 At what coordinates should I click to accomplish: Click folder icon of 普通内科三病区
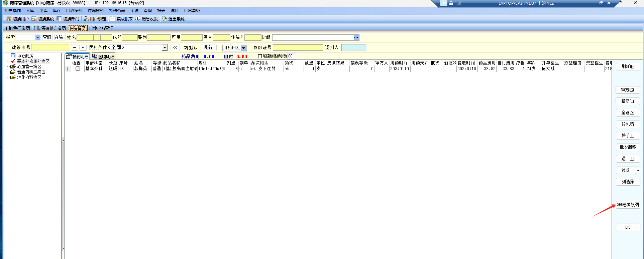click(13, 72)
